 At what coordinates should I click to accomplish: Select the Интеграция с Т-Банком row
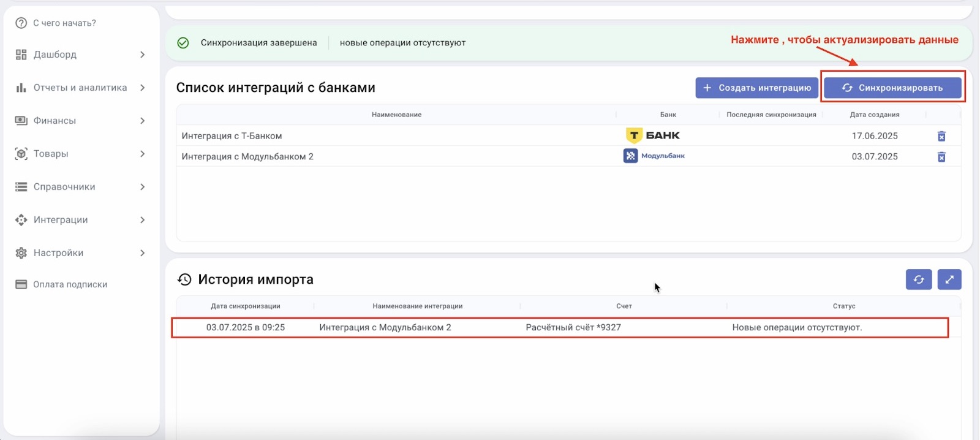(x=232, y=136)
